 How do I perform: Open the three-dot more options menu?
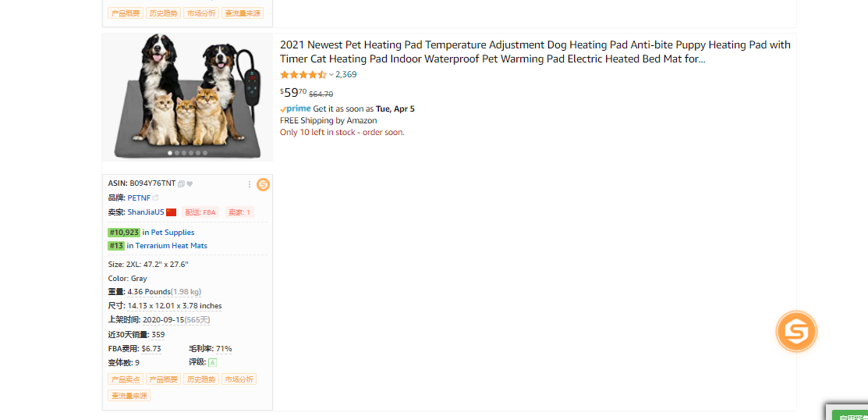pyautogui.click(x=250, y=184)
